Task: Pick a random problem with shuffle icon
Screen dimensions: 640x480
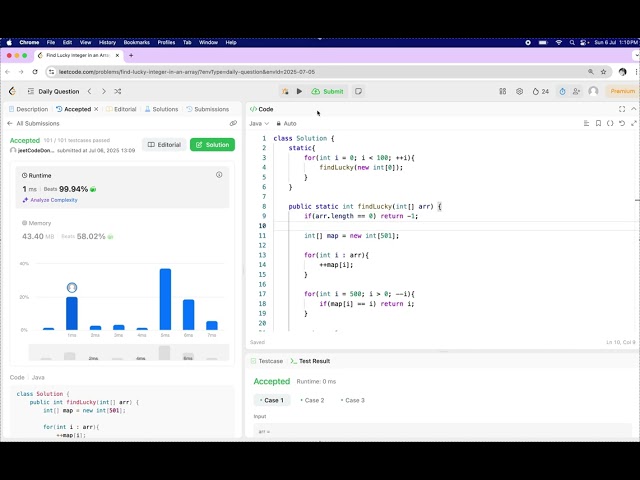Action: click(118, 91)
